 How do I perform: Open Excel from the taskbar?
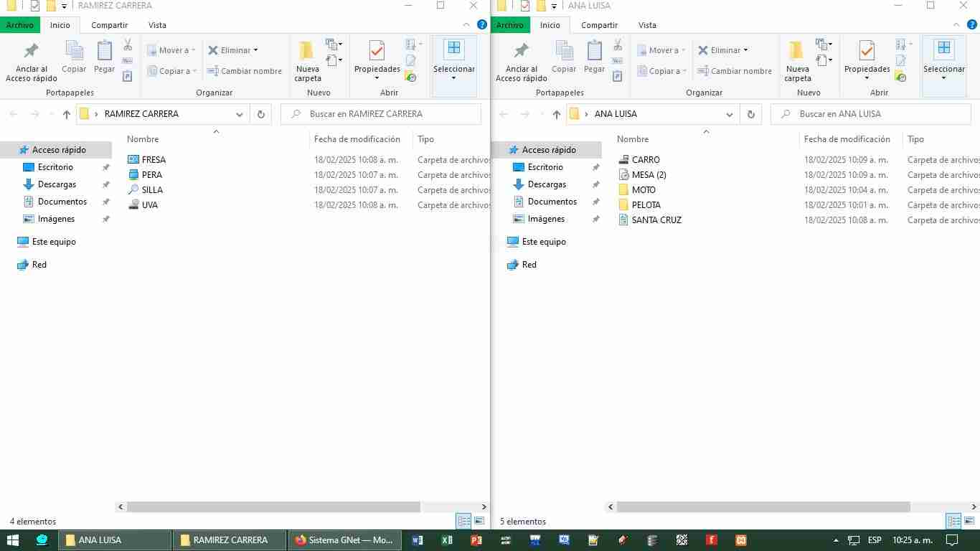[x=447, y=540]
